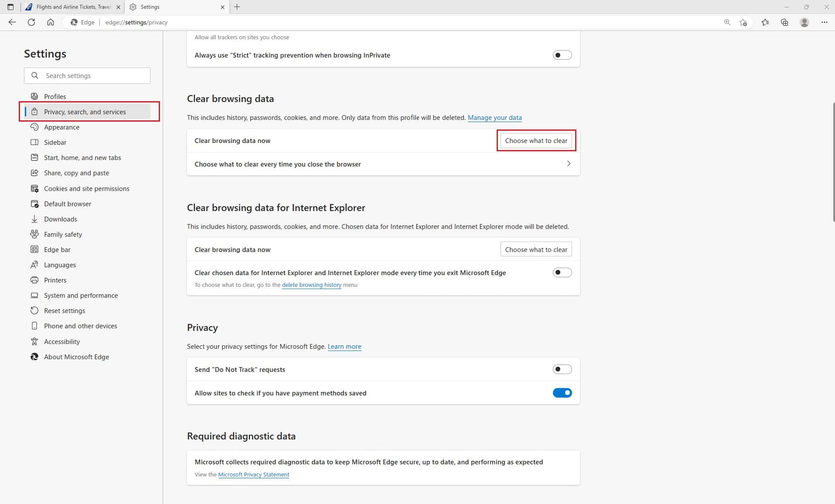Open the user profile avatar
Image resolution: width=835 pixels, height=504 pixels.
804,22
